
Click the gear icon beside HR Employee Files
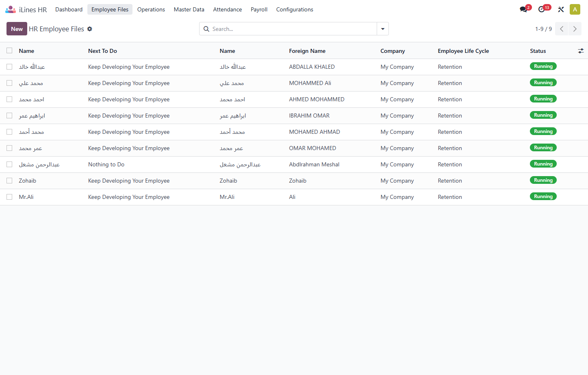[x=90, y=29]
